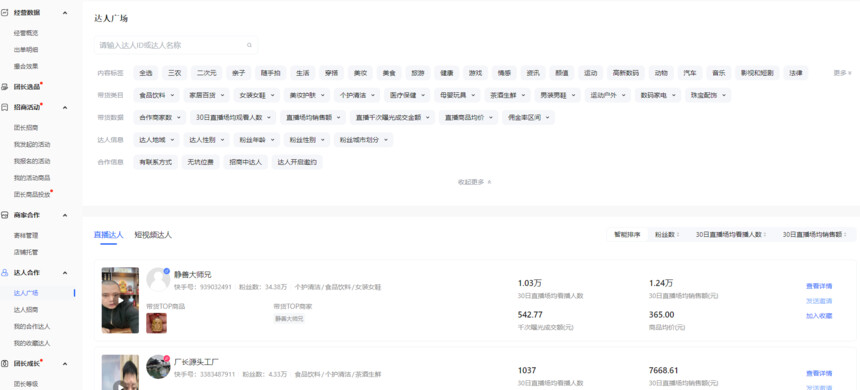Screen dimensions: 860x390
Task: Click the 静善大师兄 TOP merchant tag
Action: 289,319
